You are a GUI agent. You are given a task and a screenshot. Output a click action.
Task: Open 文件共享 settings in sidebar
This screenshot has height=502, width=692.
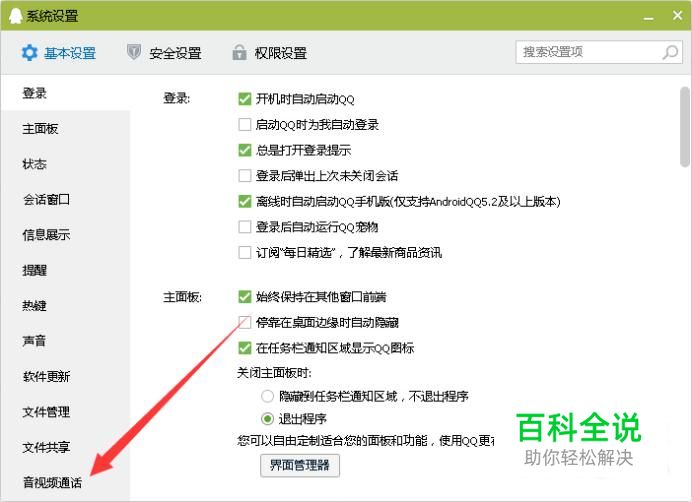coord(65,447)
